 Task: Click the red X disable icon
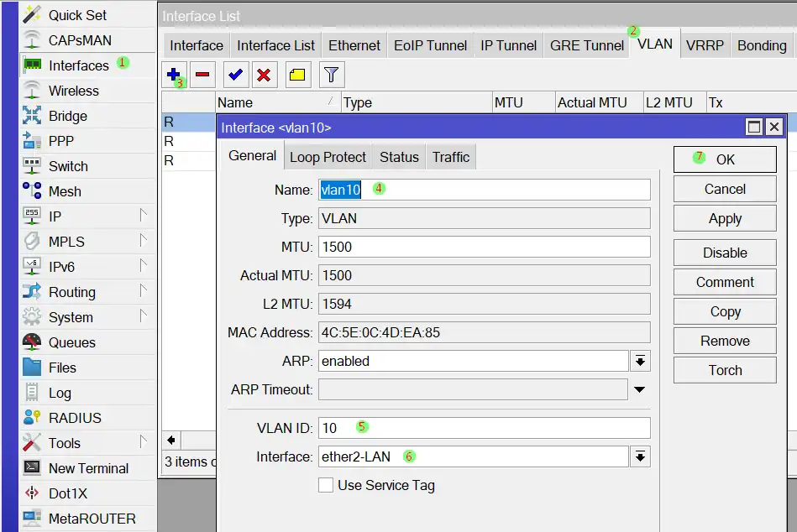click(x=264, y=75)
